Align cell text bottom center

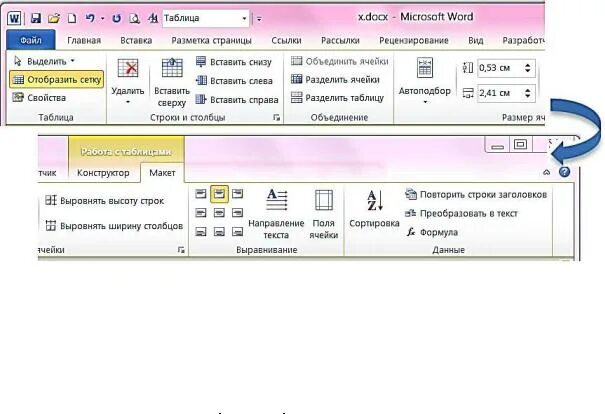219,232
